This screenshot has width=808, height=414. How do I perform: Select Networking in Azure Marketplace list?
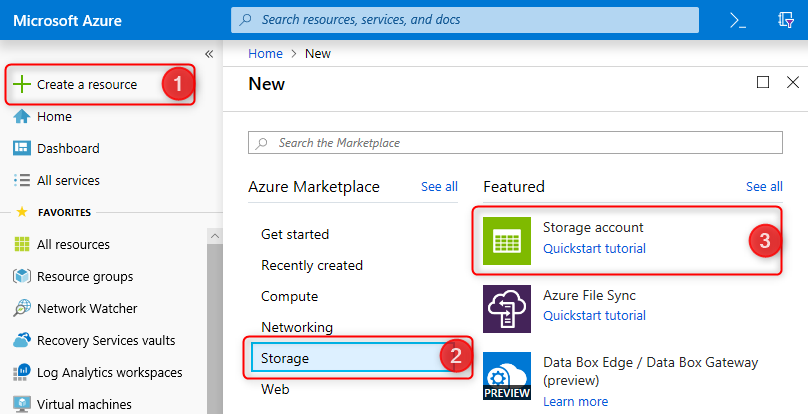pyautogui.click(x=297, y=327)
